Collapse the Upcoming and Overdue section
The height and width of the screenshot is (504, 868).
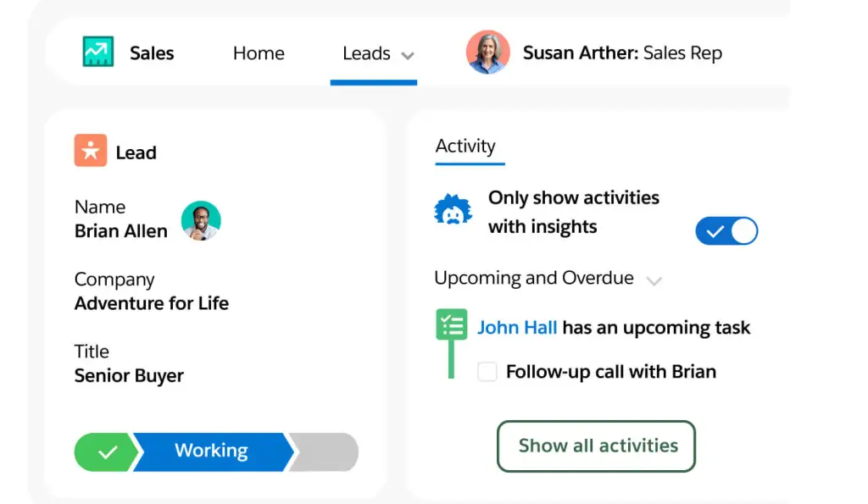(x=654, y=279)
